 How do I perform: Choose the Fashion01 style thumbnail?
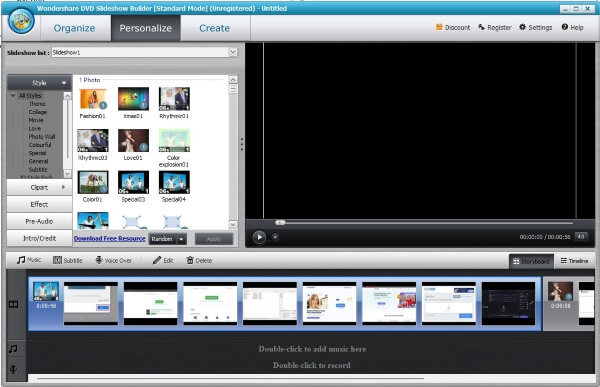93,99
